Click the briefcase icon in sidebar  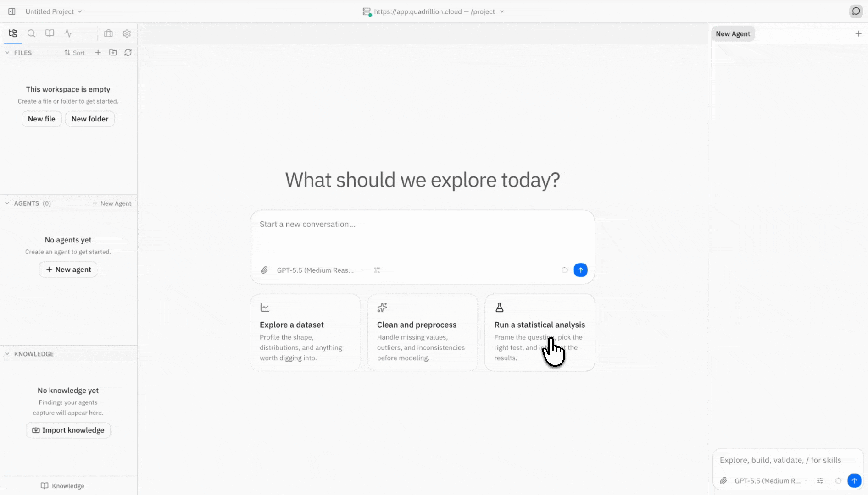click(x=108, y=33)
